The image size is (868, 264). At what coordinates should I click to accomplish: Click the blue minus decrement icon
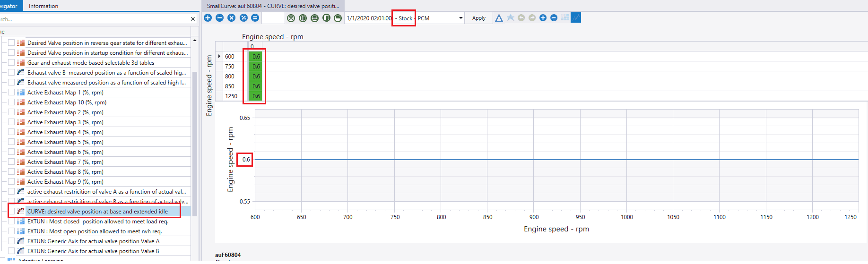point(219,18)
